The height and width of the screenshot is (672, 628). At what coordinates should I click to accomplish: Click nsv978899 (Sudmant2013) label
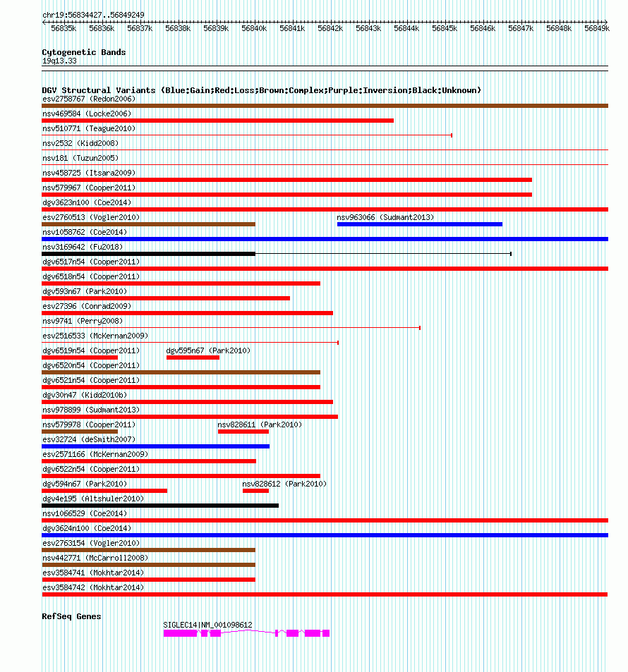[x=91, y=410]
